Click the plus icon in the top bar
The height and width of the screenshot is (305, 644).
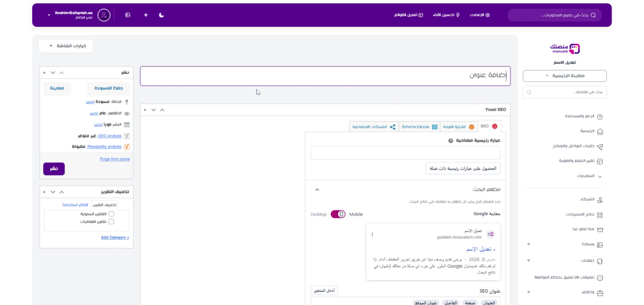146,15
